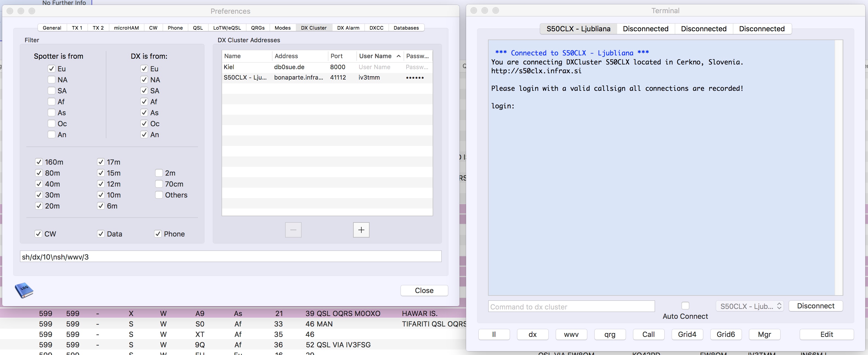
Task: Click the Disconnect button in Terminal
Action: click(816, 306)
